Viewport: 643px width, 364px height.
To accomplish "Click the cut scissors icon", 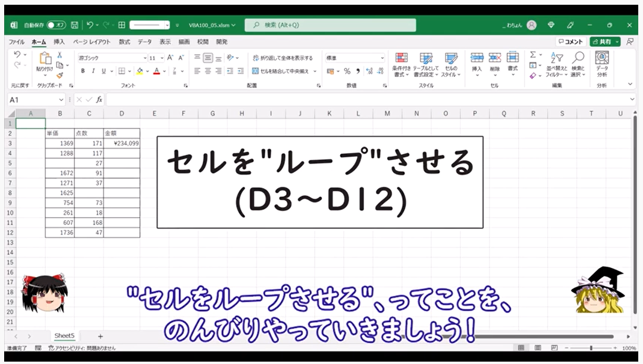I will coord(59,56).
